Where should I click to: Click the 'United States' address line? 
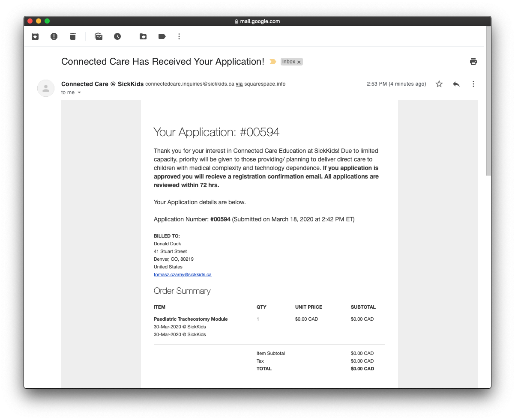point(168,267)
